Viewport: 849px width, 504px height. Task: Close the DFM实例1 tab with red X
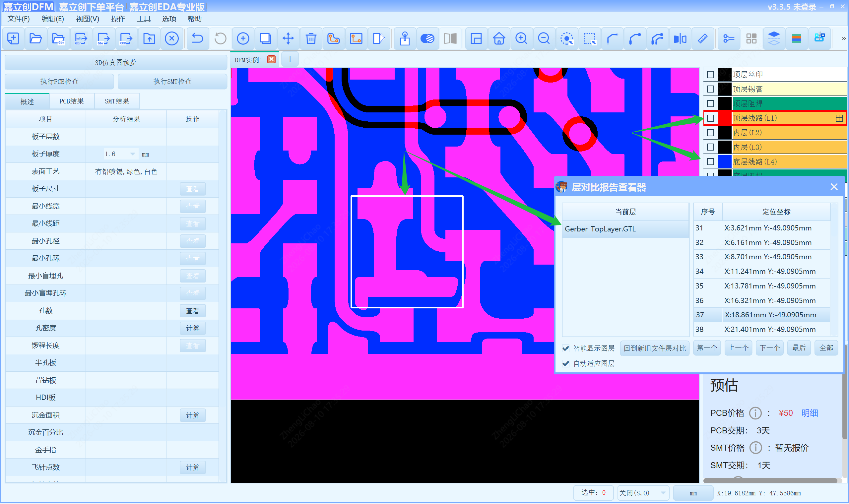coord(271,59)
